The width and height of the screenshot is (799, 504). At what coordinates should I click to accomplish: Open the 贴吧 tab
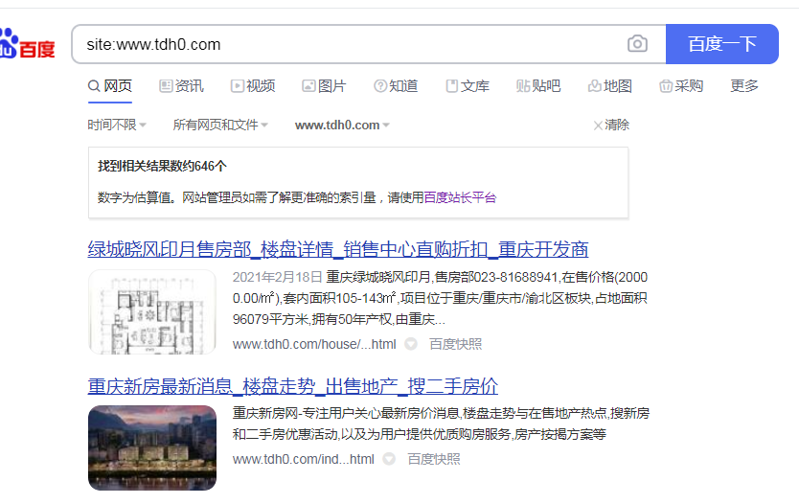(538, 86)
